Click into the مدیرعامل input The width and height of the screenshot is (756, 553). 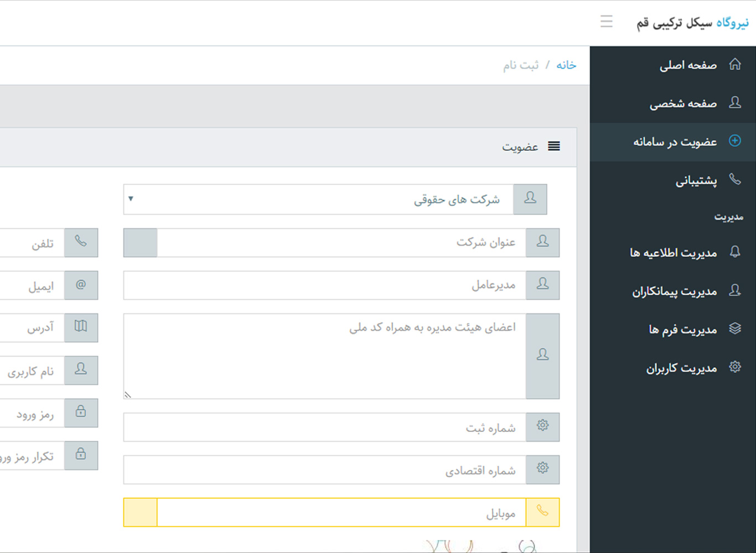(x=324, y=285)
